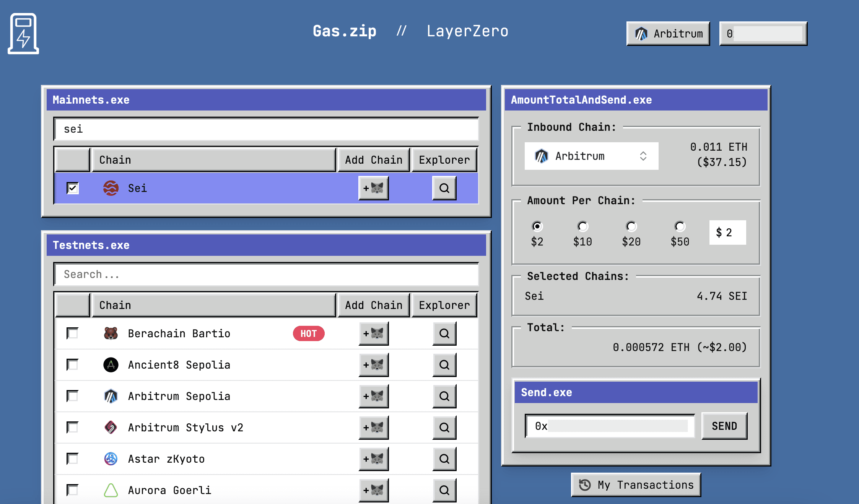
Task: Select the $10 amount radio button
Action: 582,226
